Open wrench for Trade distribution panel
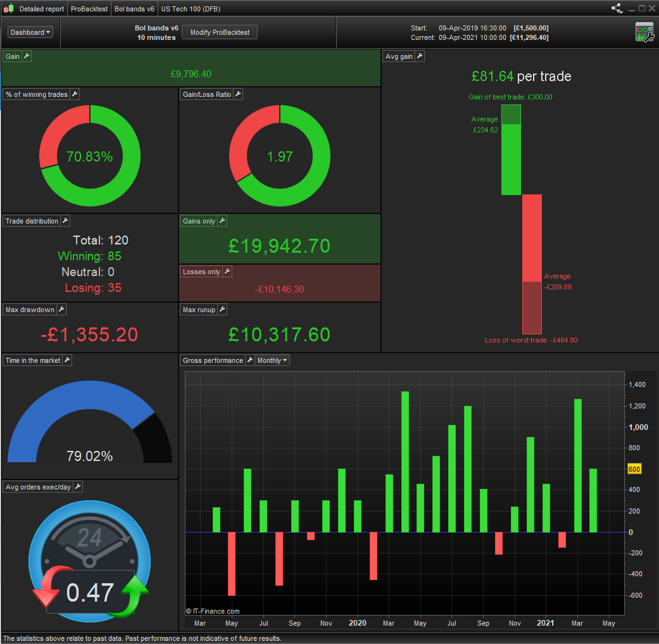 coord(65,221)
